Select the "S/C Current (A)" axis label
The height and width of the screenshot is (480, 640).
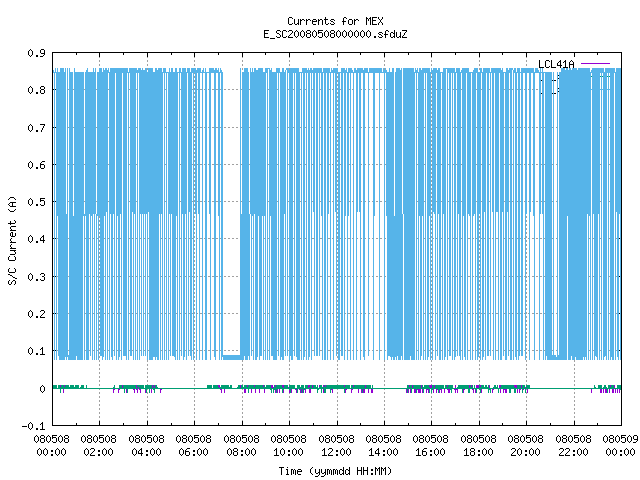[13, 240]
